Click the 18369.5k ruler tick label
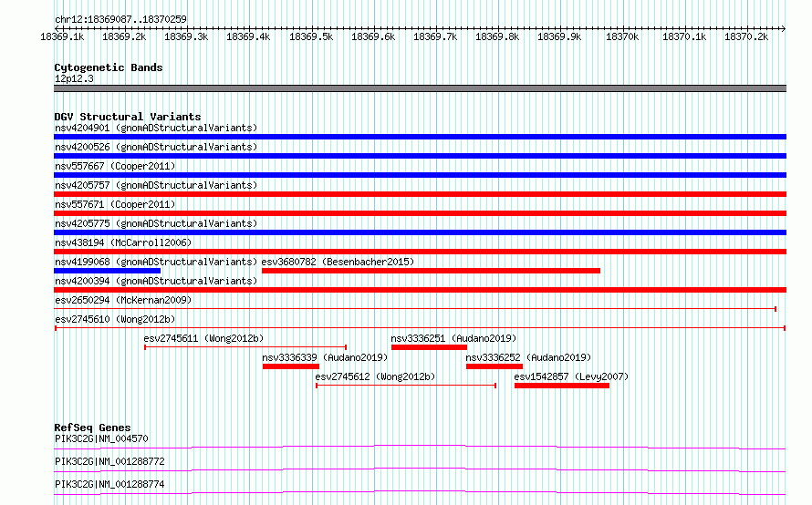The width and height of the screenshot is (812, 505). [311, 37]
